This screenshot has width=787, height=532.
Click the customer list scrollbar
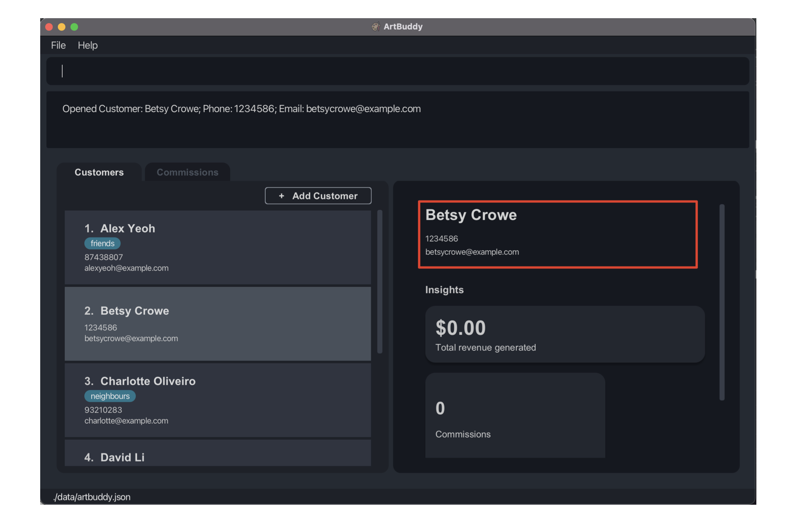click(x=380, y=281)
